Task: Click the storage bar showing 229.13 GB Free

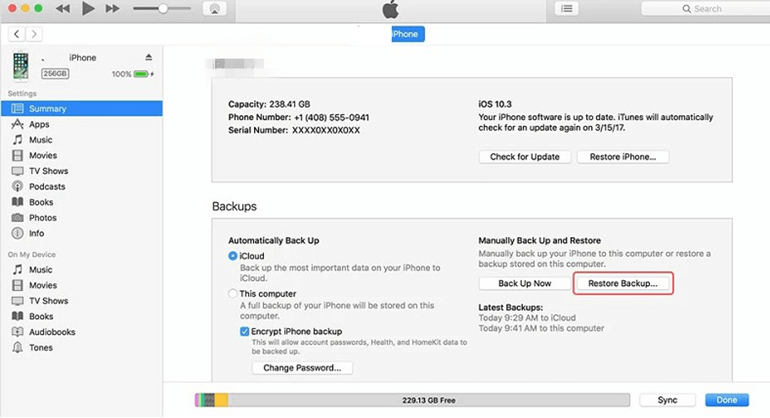Action: pos(412,400)
